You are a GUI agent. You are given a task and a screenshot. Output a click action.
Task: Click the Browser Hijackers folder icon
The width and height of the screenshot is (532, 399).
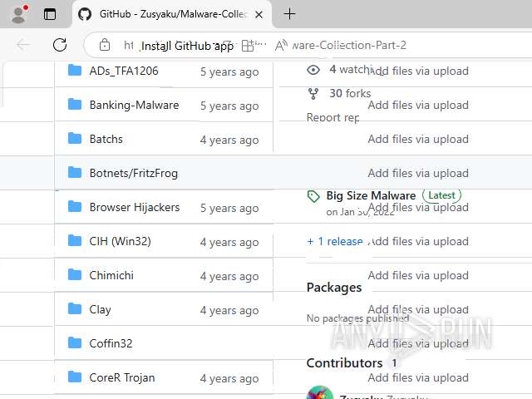75,207
